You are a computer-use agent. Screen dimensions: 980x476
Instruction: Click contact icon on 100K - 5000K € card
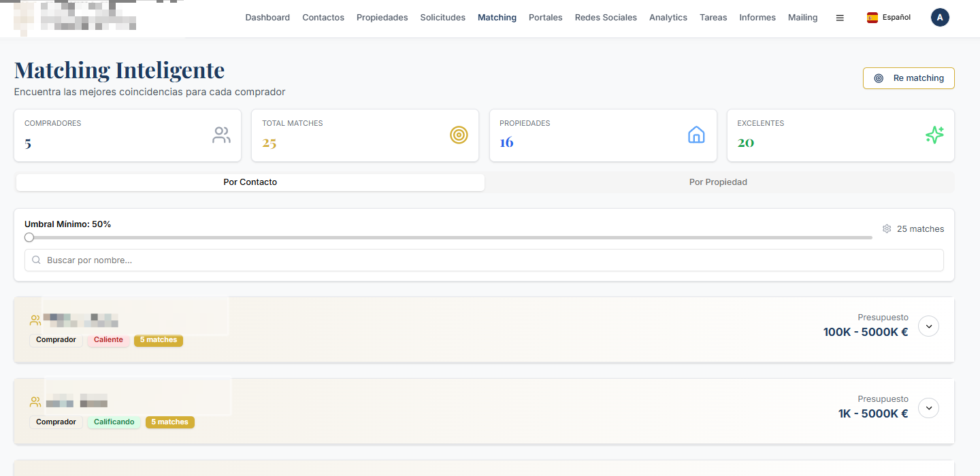(x=35, y=320)
